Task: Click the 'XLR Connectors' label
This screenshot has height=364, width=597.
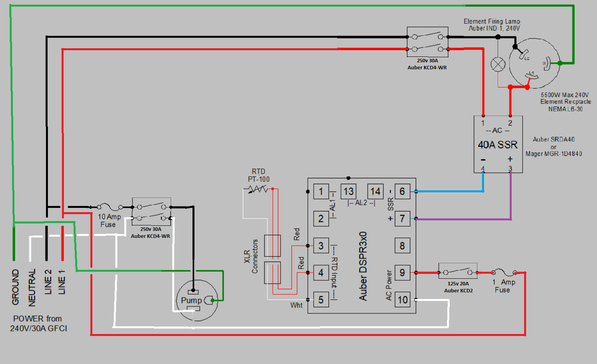Action: (251, 256)
